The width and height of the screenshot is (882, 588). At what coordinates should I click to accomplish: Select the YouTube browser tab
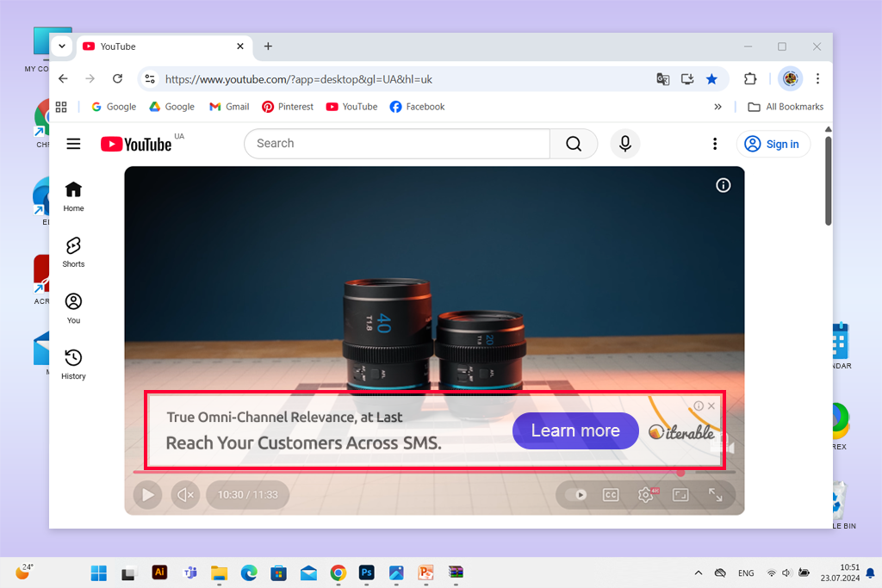163,46
